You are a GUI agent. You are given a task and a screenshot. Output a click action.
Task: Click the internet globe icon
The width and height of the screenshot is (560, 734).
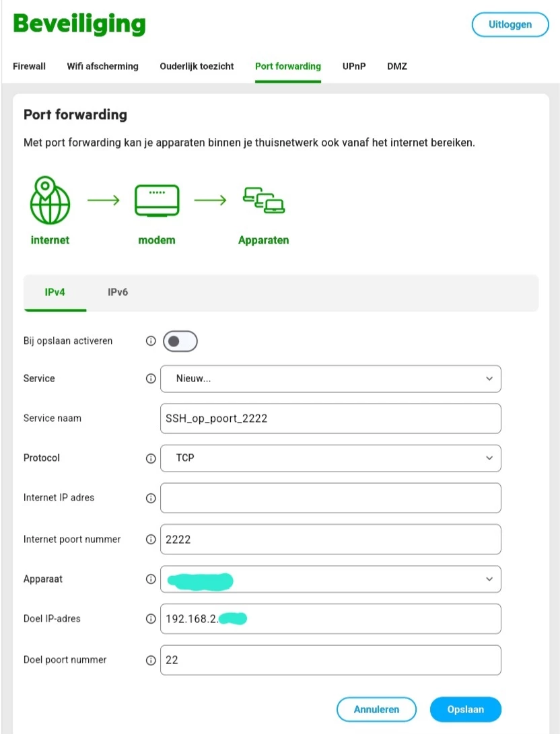(x=50, y=200)
